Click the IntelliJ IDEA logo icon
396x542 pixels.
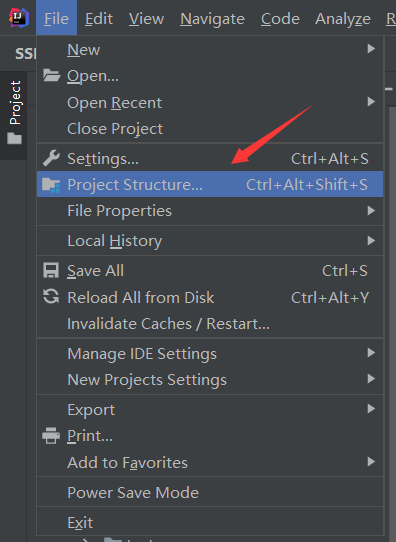pyautogui.click(x=19, y=18)
